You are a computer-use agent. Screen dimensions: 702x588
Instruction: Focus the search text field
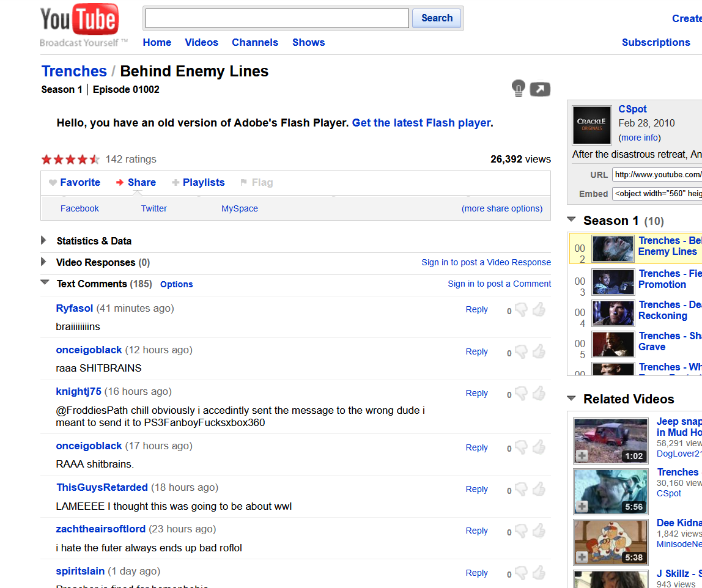[x=277, y=18]
